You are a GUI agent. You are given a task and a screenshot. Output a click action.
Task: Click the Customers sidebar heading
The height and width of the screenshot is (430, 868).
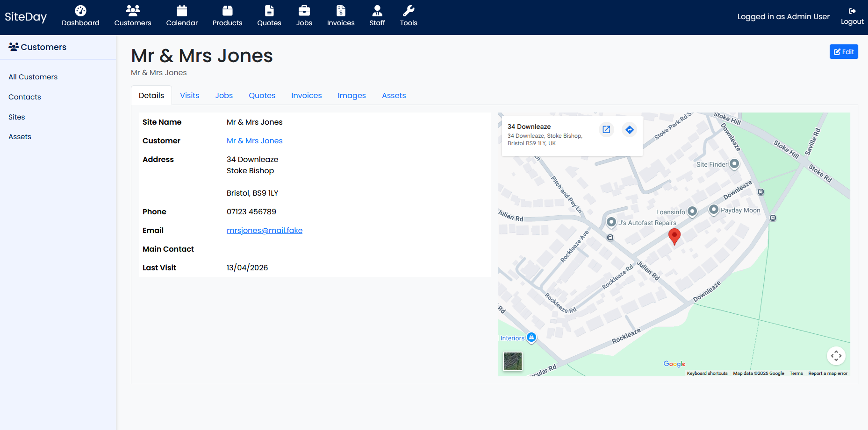(37, 47)
